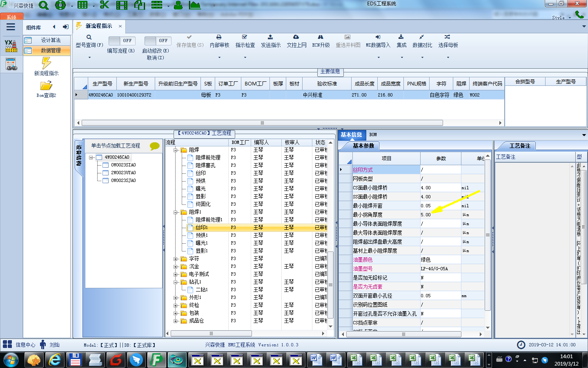Screen dimensions: 588x368
Task: Tick checkbox for 2W0023UYA0 node
Action: pos(105,173)
